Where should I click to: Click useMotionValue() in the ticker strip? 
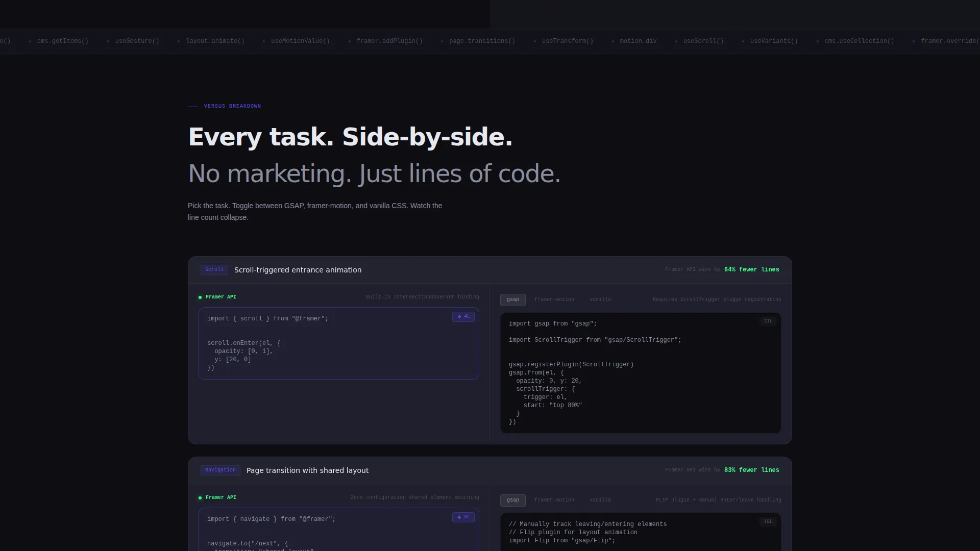pos(300,41)
